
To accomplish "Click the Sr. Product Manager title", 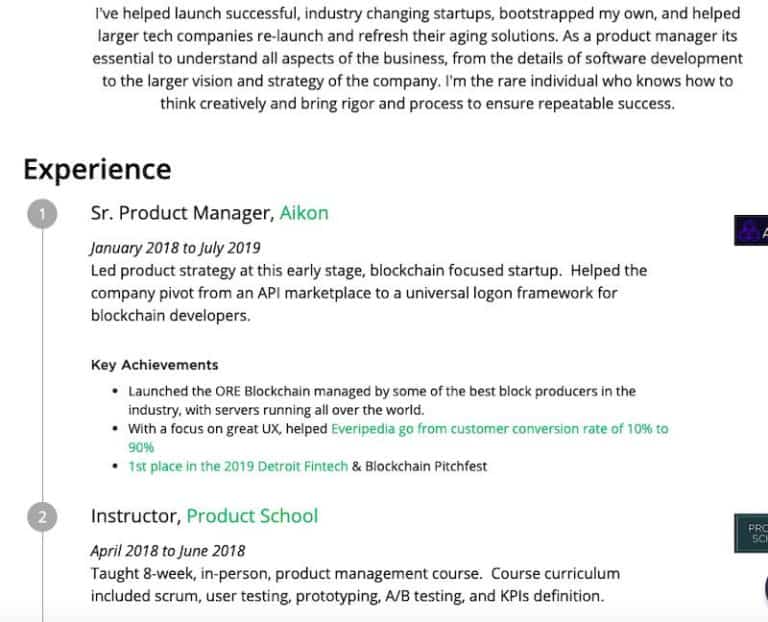I will point(181,213).
